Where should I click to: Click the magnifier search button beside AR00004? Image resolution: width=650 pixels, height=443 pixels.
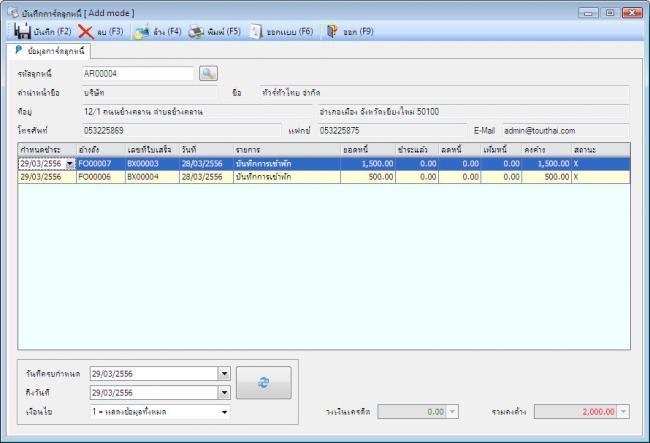click(208, 74)
